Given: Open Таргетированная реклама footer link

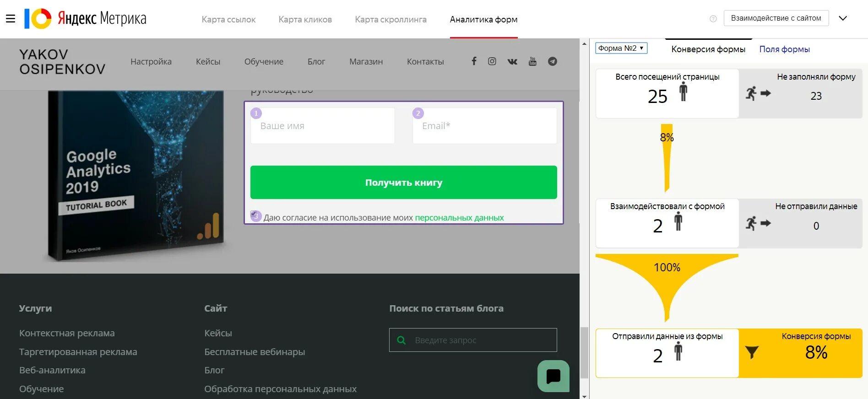Looking at the screenshot, I should point(78,352).
